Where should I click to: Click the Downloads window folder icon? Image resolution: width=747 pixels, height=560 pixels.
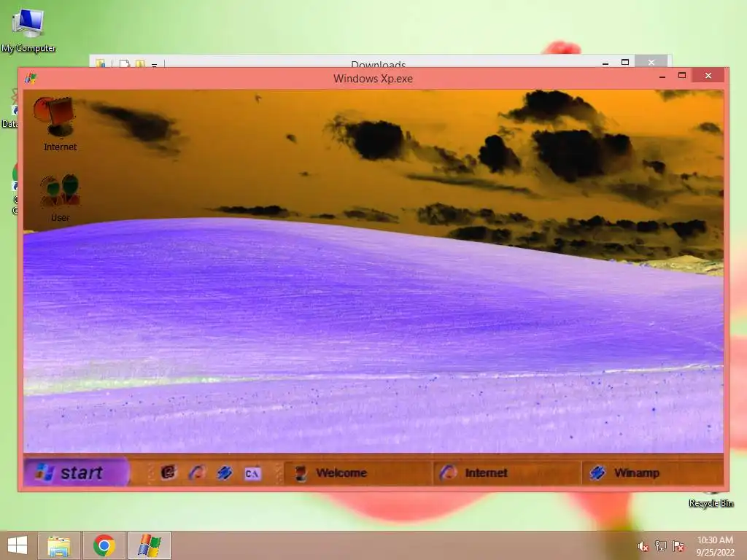101,63
